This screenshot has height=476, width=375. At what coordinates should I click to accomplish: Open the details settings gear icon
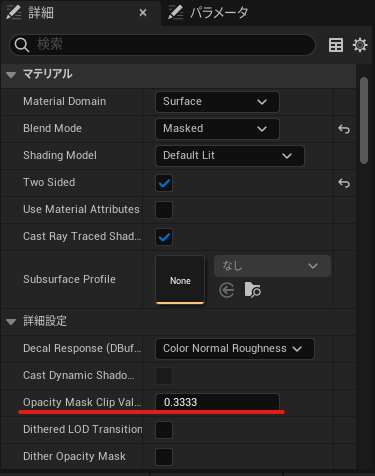tap(360, 45)
